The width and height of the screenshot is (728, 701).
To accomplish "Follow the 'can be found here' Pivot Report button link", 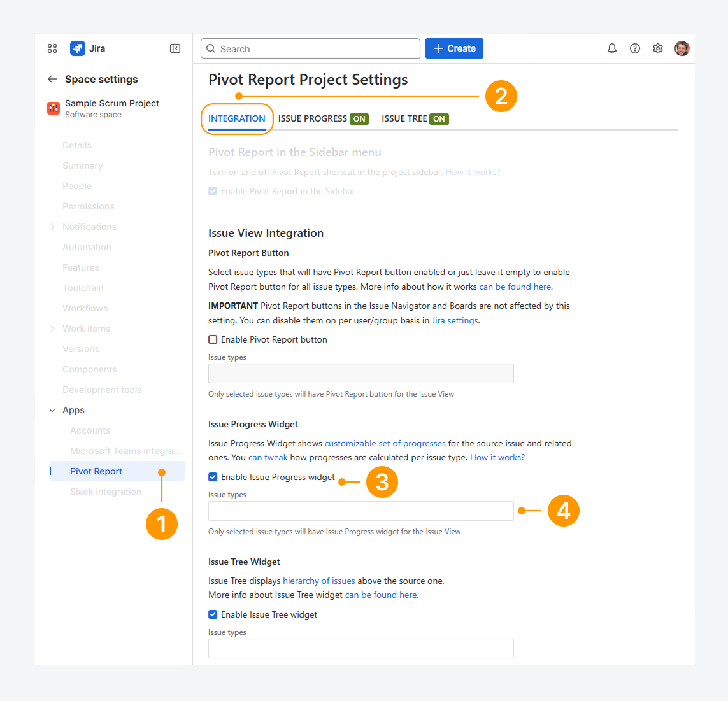I will (515, 287).
